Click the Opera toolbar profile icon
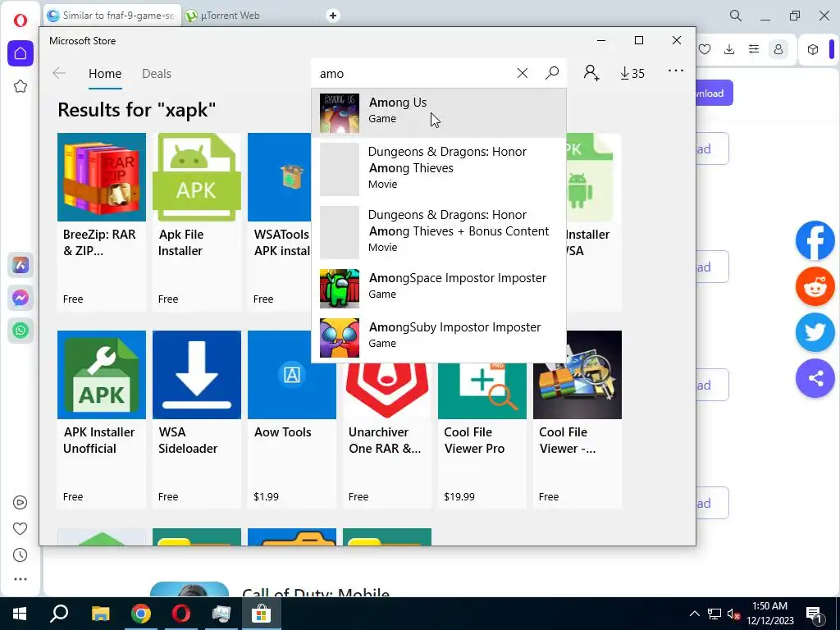Viewport: 840px width, 630px height. (778, 49)
